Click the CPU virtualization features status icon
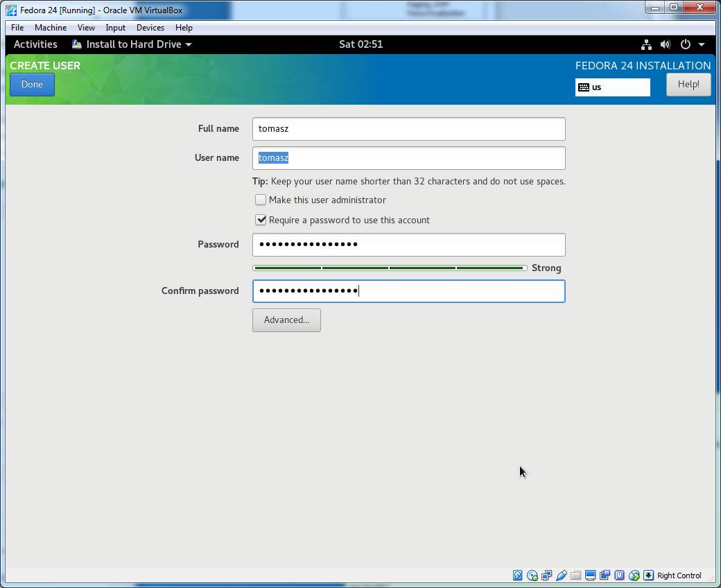 619,575
